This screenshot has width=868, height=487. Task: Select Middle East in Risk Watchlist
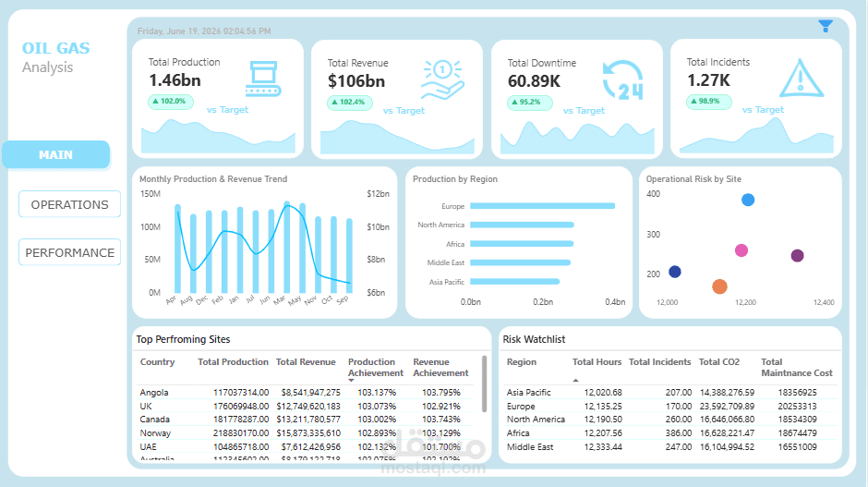tap(669, 447)
